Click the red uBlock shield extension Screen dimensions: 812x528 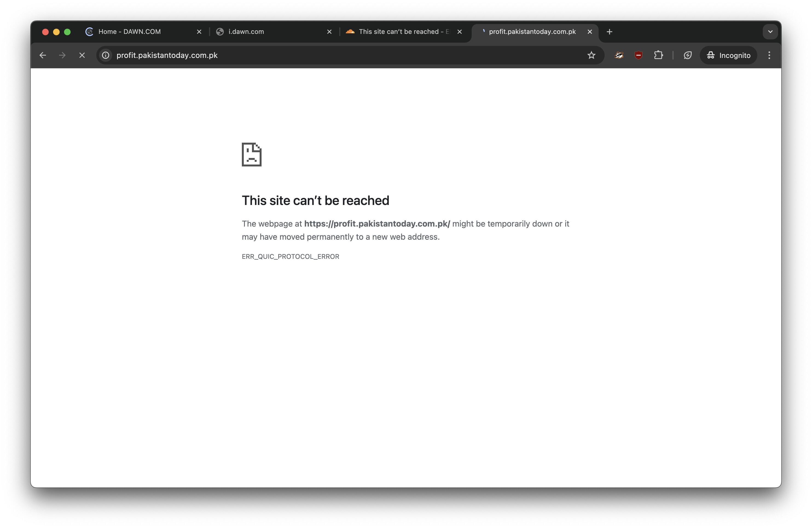[x=638, y=55]
